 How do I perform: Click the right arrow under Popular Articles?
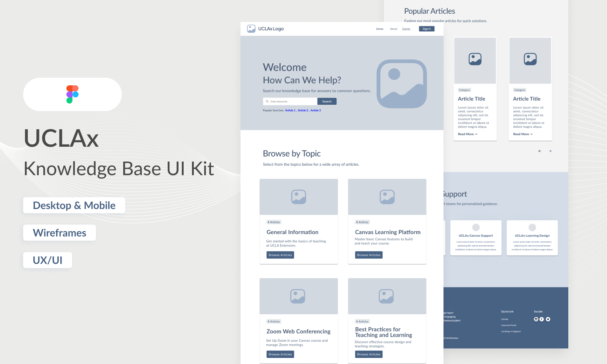coord(550,151)
